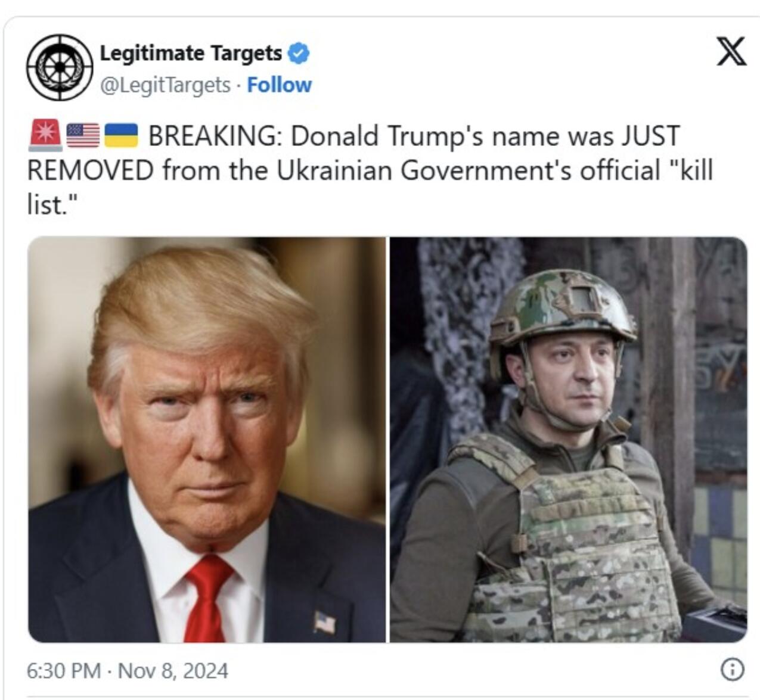Click the American flag emoji in the tweet
The image size is (760, 700).
[83, 135]
